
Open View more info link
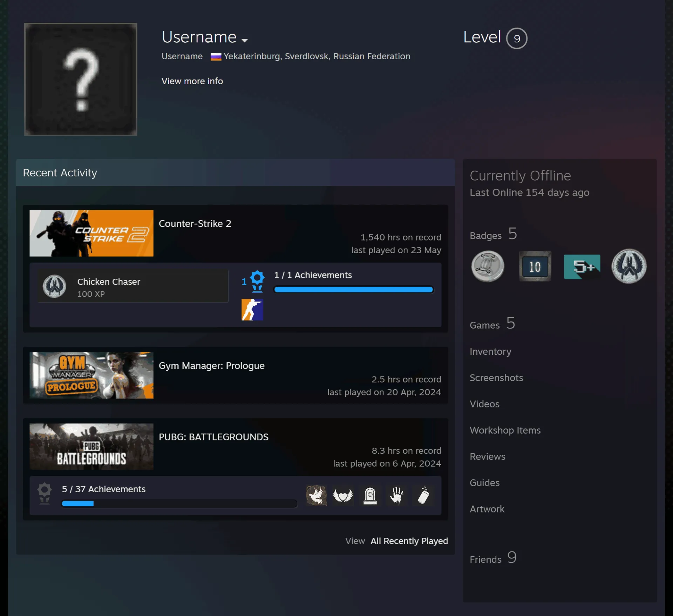192,81
